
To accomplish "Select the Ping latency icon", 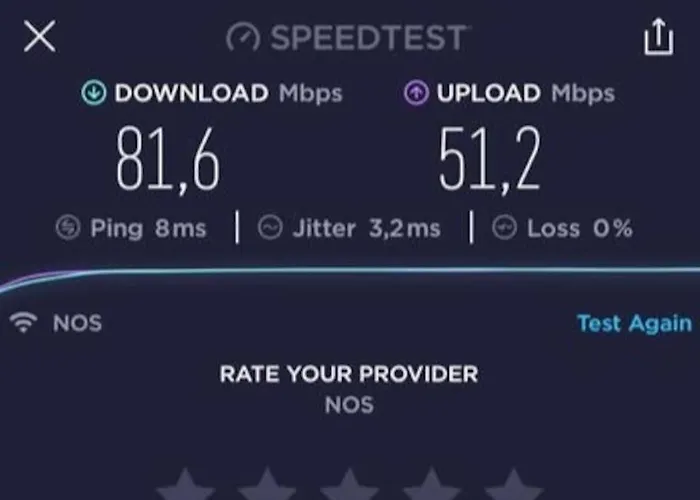I will click(68, 228).
